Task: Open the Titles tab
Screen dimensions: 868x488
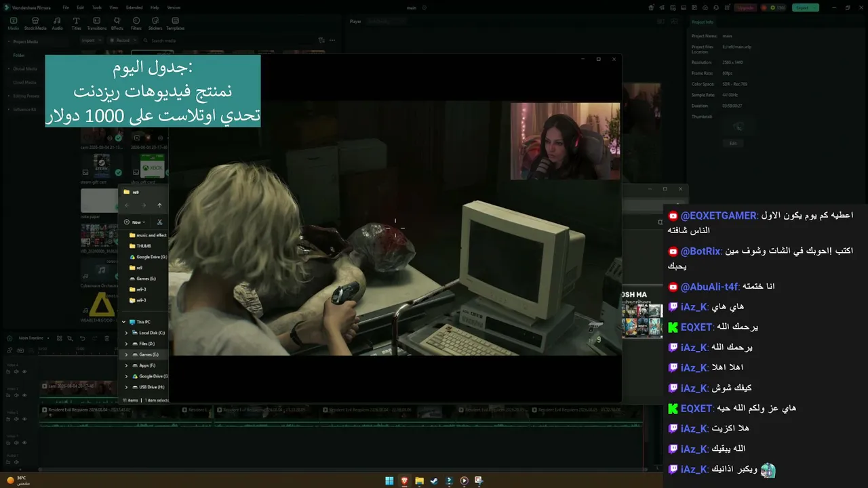Action: point(76,24)
